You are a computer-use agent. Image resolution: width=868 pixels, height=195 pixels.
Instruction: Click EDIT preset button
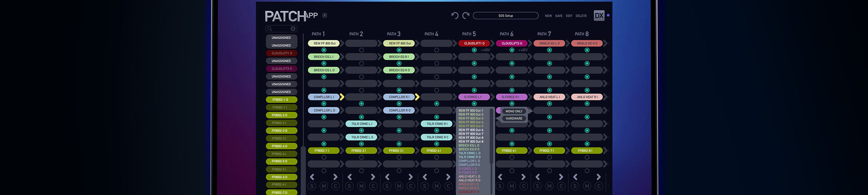point(569,16)
